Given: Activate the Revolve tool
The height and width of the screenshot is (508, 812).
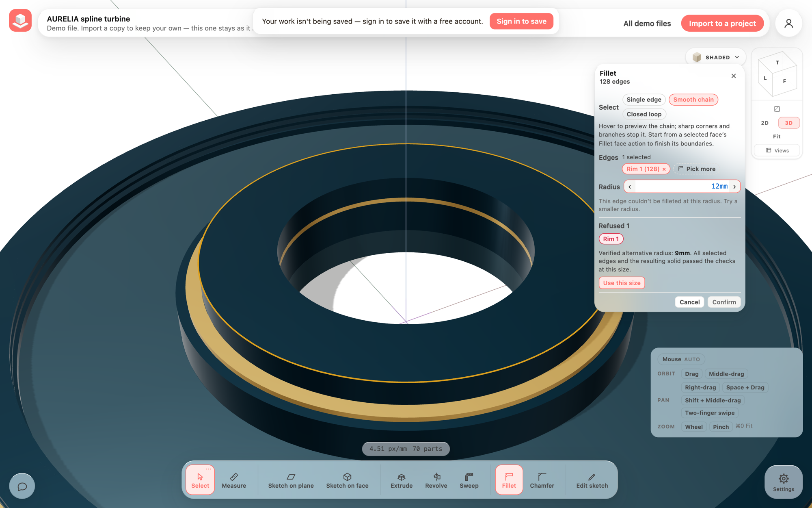Looking at the screenshot, I should pos(436,480).
